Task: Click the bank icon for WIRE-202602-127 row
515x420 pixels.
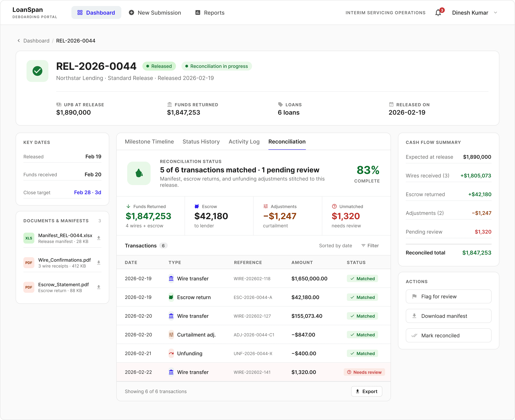Action: click(171, 316)
